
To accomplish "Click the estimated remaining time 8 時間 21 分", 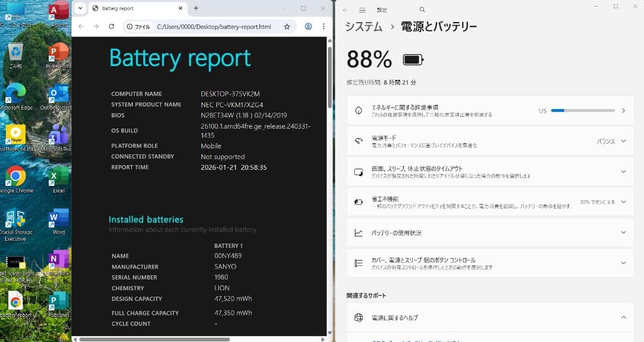I will click(400, 83).
